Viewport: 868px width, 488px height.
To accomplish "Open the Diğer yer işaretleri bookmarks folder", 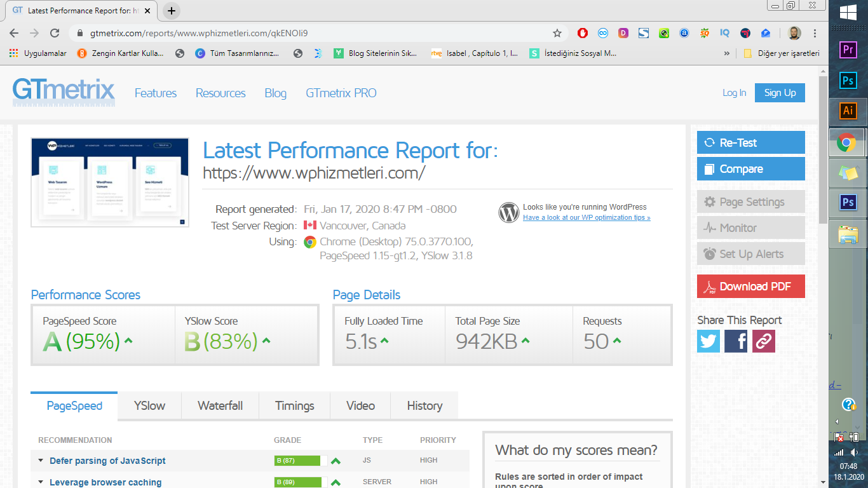I will tap(782, 53).
